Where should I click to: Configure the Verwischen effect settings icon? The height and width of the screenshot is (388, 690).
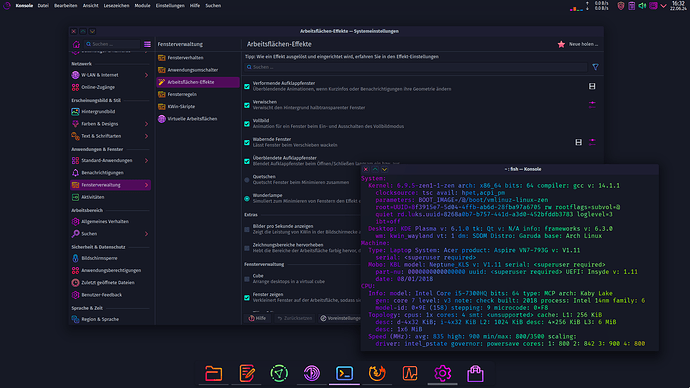click(x=592, y=104)
